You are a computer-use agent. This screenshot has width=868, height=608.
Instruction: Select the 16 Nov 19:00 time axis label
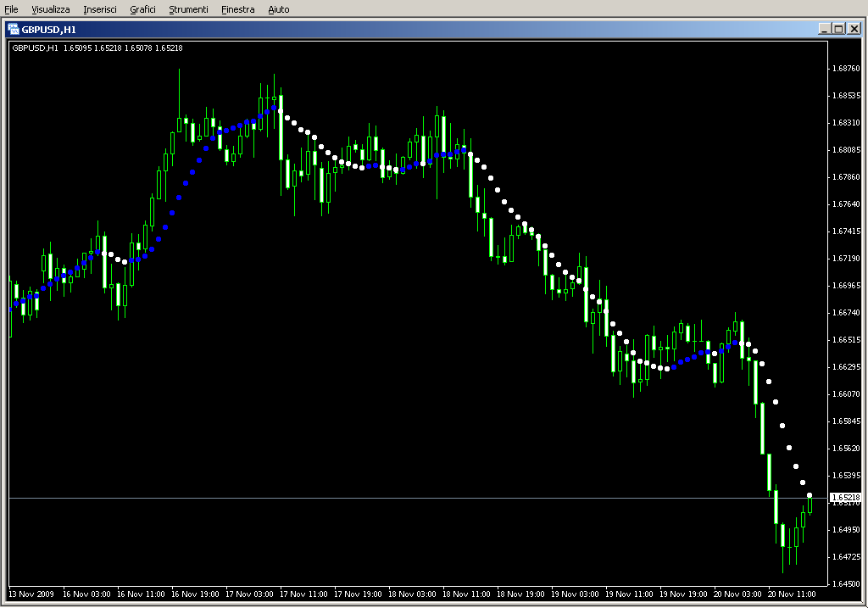click(x=195, y=594)
